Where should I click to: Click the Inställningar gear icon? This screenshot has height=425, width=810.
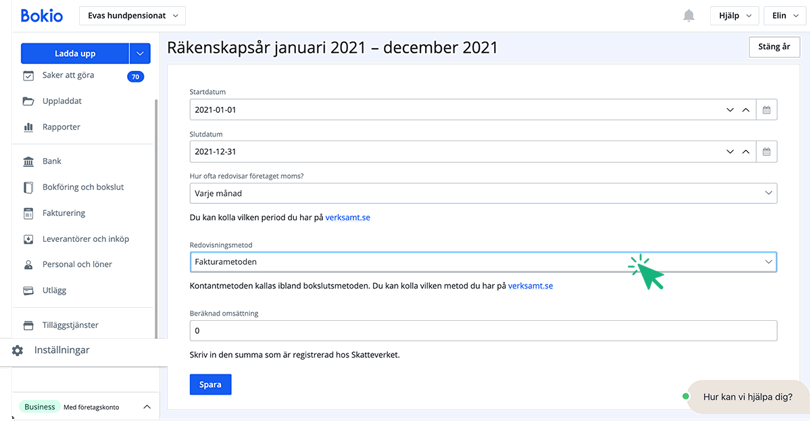17,351
